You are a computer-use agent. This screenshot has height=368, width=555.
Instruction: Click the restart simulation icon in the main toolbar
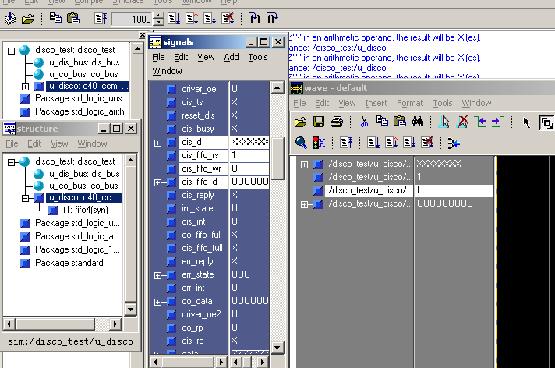(x=101, y=18)
